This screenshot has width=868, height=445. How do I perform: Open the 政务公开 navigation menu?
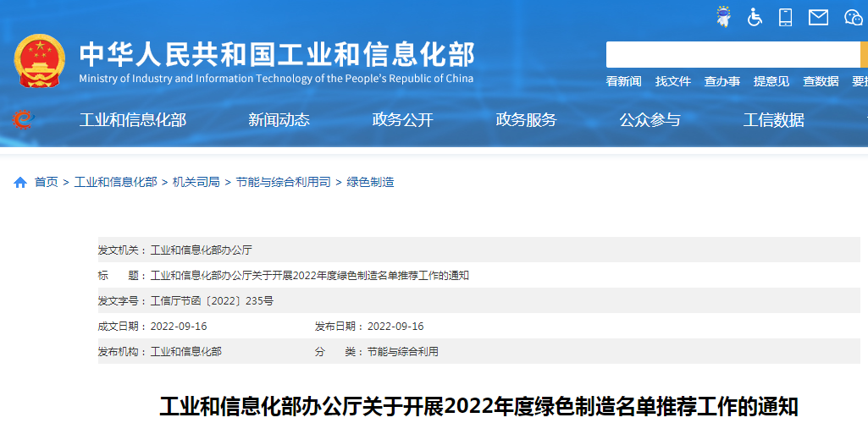(402, 120)
